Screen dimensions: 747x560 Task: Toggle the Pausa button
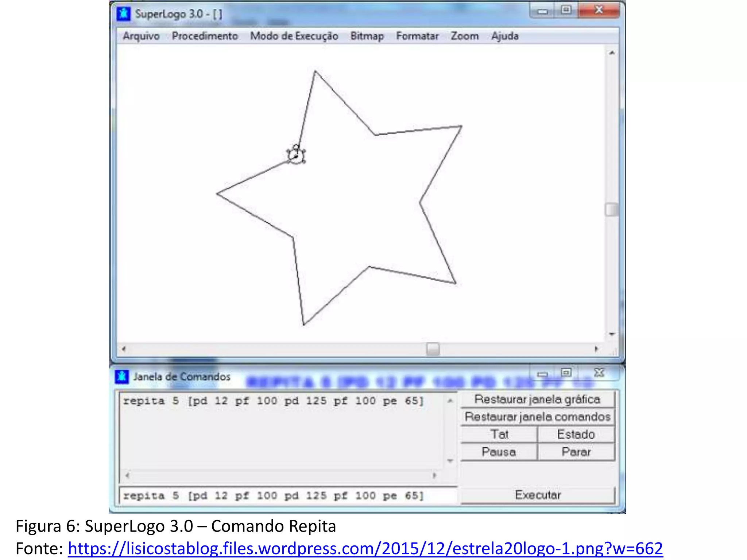point(499,452)
